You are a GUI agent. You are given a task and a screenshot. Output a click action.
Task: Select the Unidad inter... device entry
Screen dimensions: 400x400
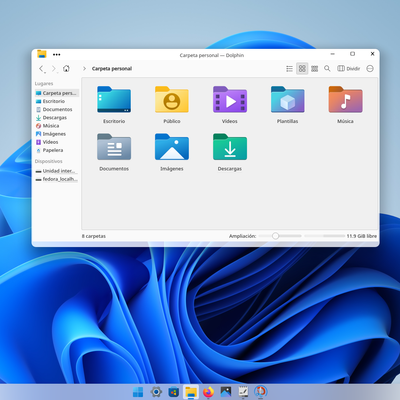56,171
